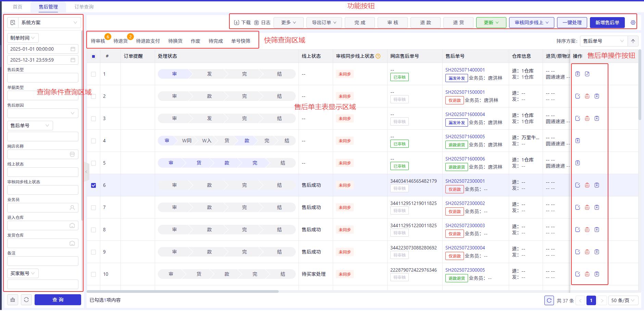Void after-sale order SH2025072300005
Viewport: 644px width, 311px height.
[x=597, y=274]
